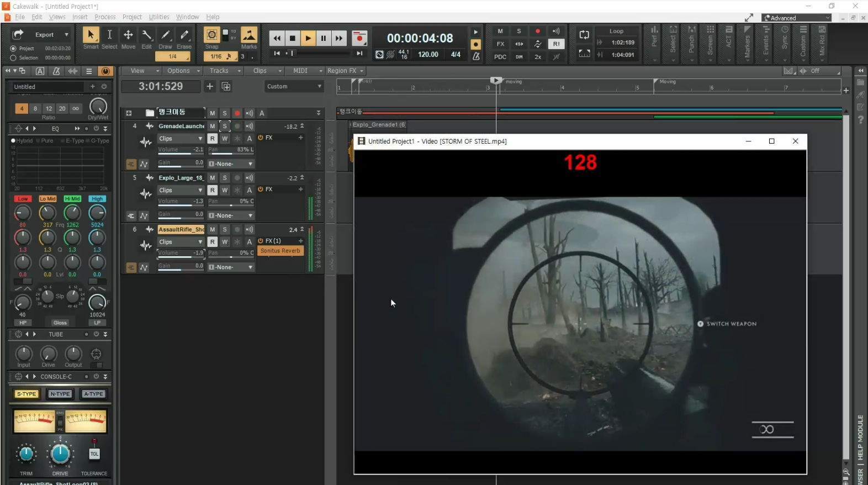Viewport: 868px width, 485px height.
Task: Solo the Explo_Large_18 track
Action: coord(225,178)
